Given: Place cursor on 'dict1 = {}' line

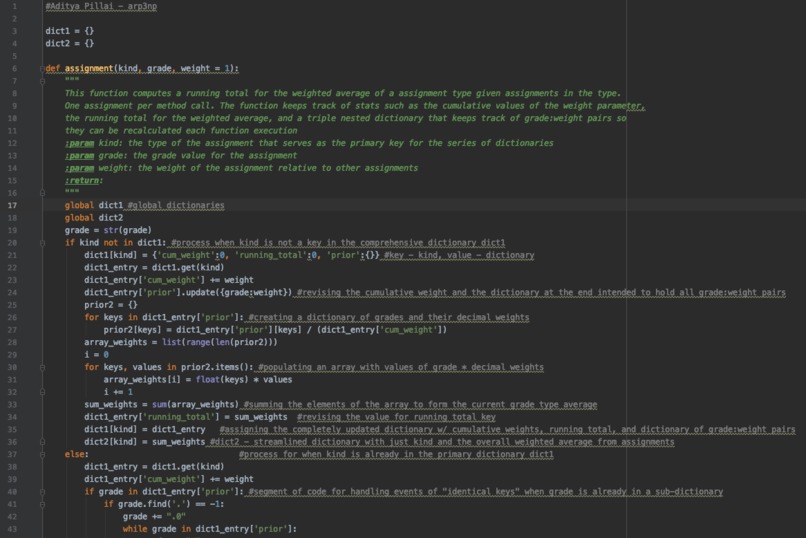Looking at the screenshot, I should click(x=69, y=31).
